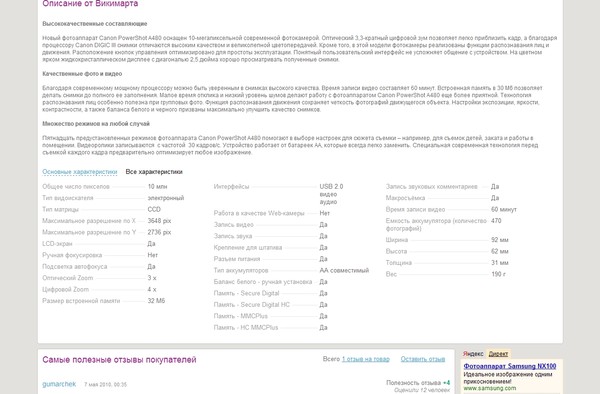Screen dimensions: 600x394
Task: Click the 190 г weight value
Action: point(498,274)
